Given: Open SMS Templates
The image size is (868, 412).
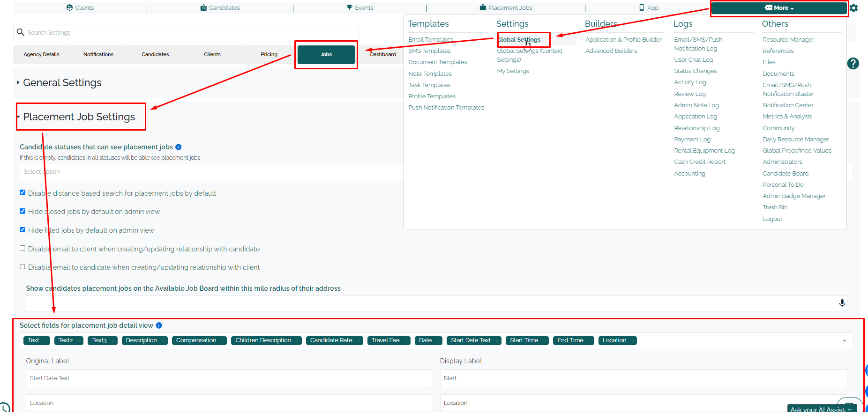Looking at the screenshot, I should point(429,51).
